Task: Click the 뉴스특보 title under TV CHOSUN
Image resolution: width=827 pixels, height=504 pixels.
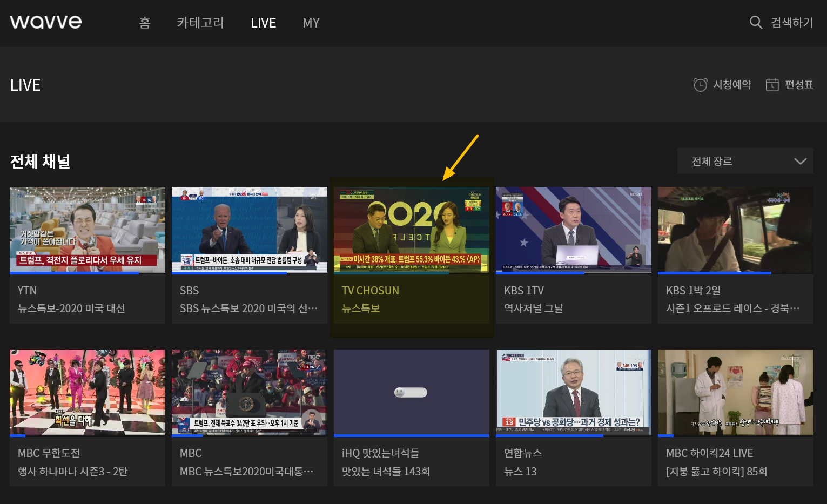Action: [361, 308]
